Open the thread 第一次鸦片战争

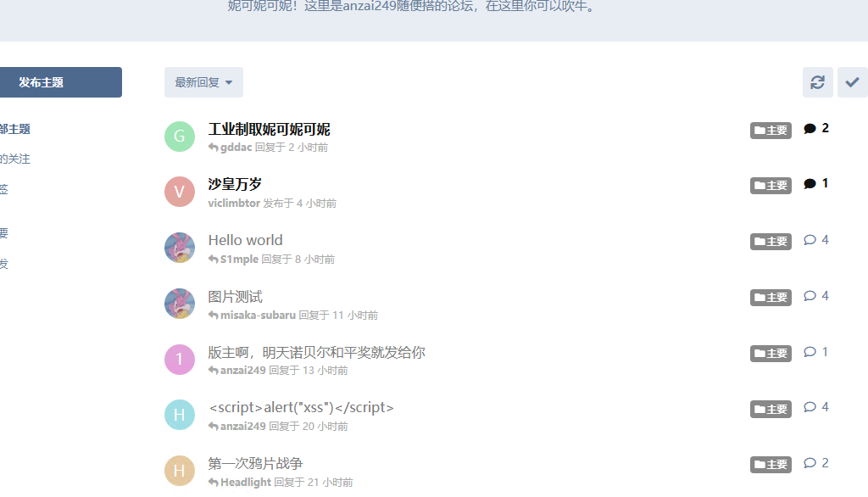[255, 463]
